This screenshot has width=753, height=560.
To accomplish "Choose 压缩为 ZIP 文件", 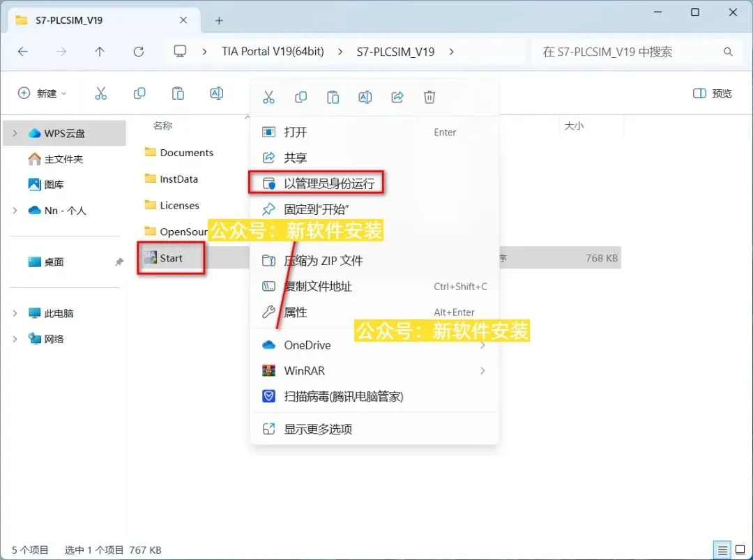I will (375, 261).
